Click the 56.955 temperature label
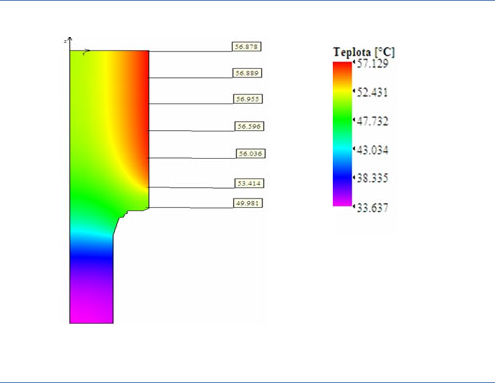Viewport: 495px width, 383px height. tap(248, 99)
